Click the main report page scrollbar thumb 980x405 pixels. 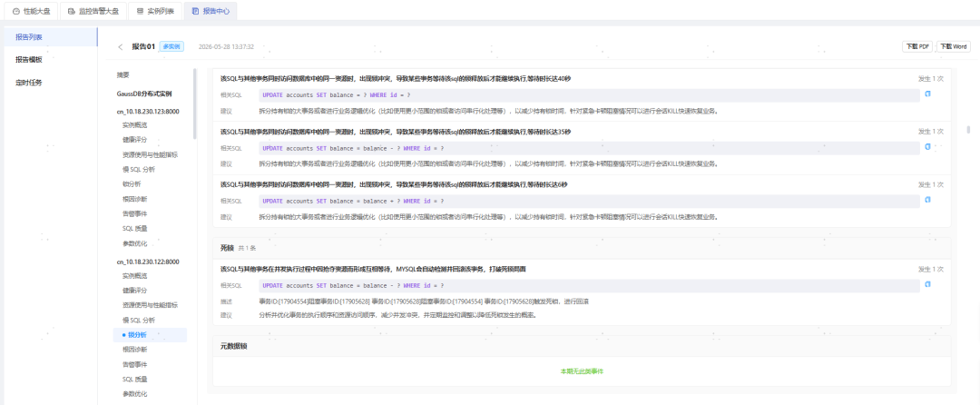tap(969, 129)
